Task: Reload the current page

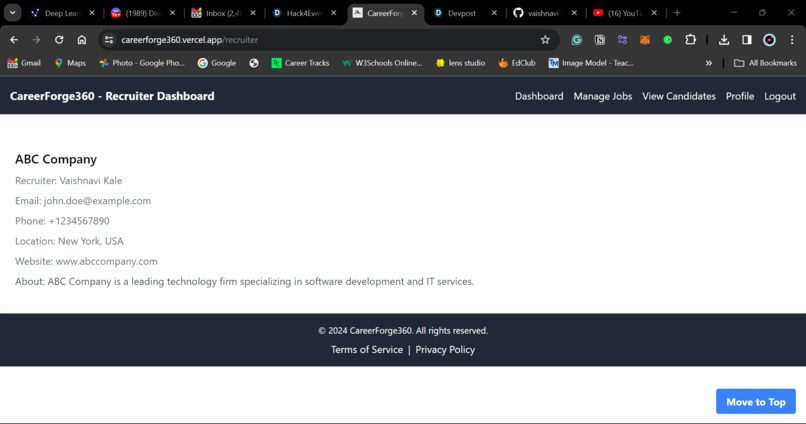Action: [x=59, y=40]
